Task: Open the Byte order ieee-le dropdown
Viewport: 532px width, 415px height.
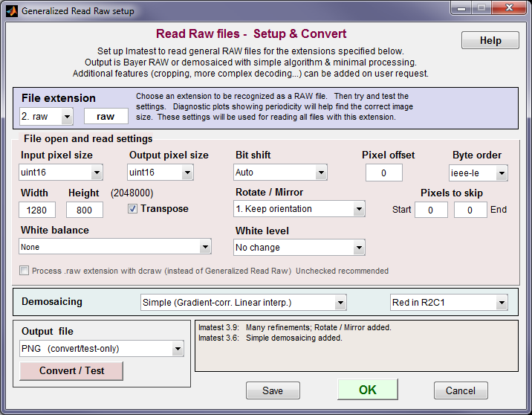Action: pos(478,173)
